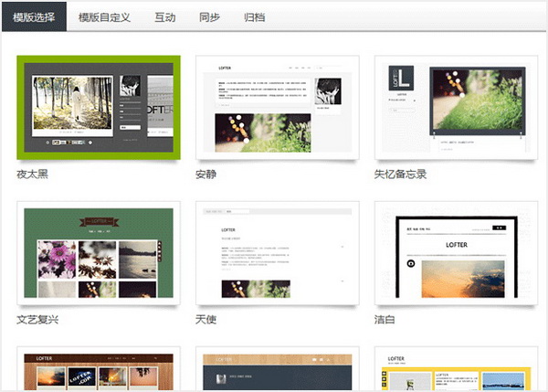Image resolution: width=548 pixels, height=392 pixels.
Task: Open the 模版选择 tab
Action: (x=33, y=16)
